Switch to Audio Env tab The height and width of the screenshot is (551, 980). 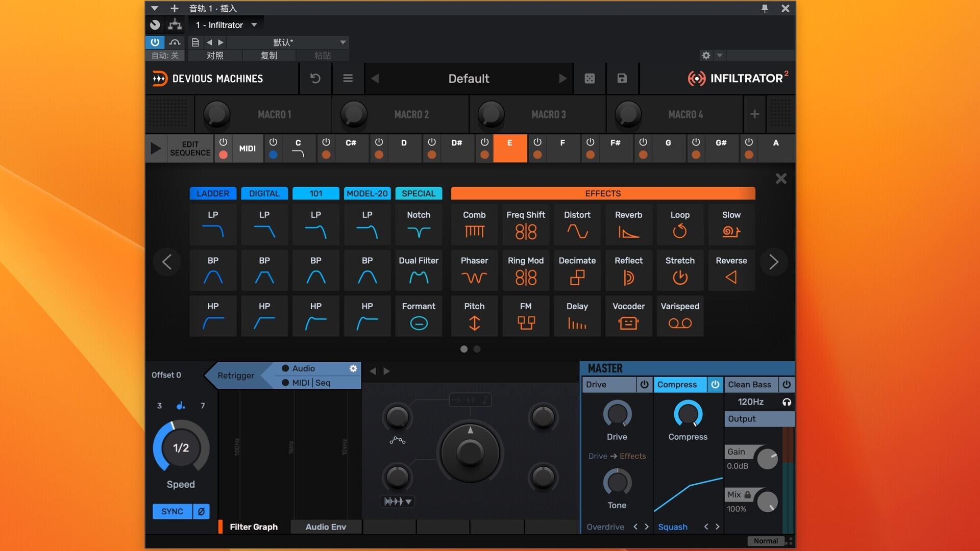pyautogui.click(x=326, y=527)
